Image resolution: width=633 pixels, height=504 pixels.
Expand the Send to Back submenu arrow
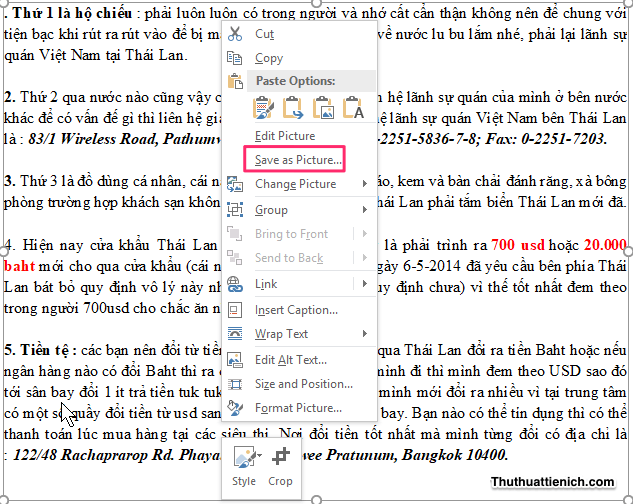pos(365,258)
